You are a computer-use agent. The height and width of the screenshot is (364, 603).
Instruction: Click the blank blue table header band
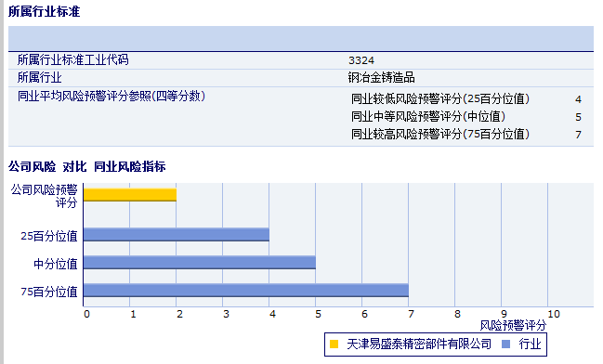click(x=301, y=38)
